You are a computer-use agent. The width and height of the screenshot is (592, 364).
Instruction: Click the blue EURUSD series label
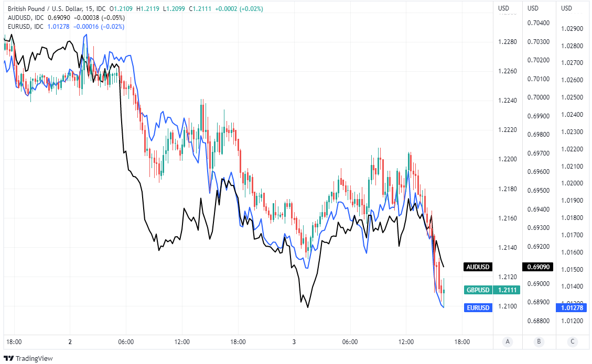pyautogui.click(x=478, y=307)
